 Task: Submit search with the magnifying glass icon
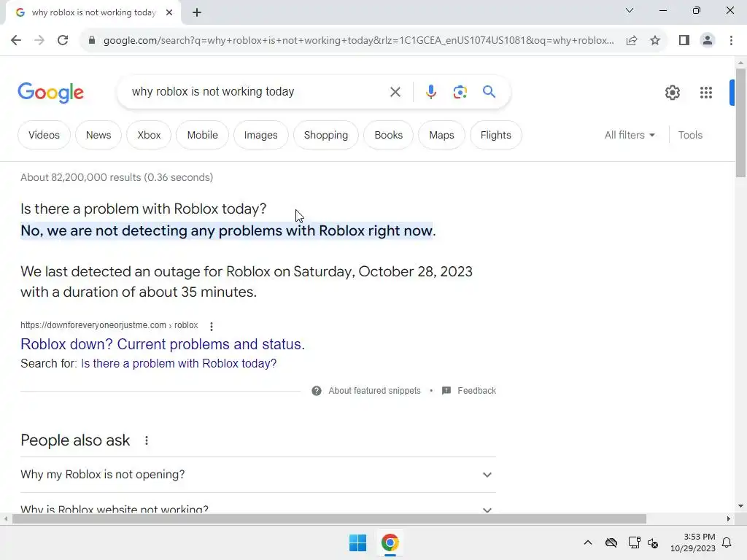(489, 91)
